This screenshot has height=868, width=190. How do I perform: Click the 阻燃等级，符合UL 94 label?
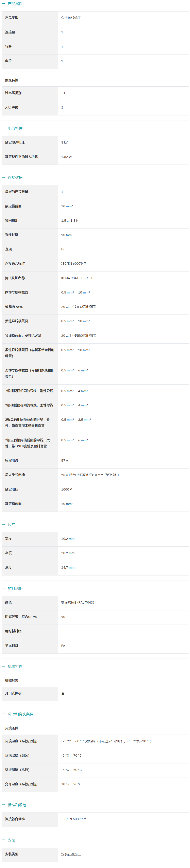(21, 617)
